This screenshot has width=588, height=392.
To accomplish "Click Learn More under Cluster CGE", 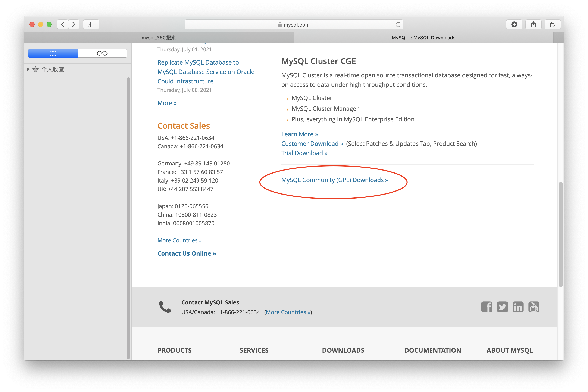I will coord(300,134).
